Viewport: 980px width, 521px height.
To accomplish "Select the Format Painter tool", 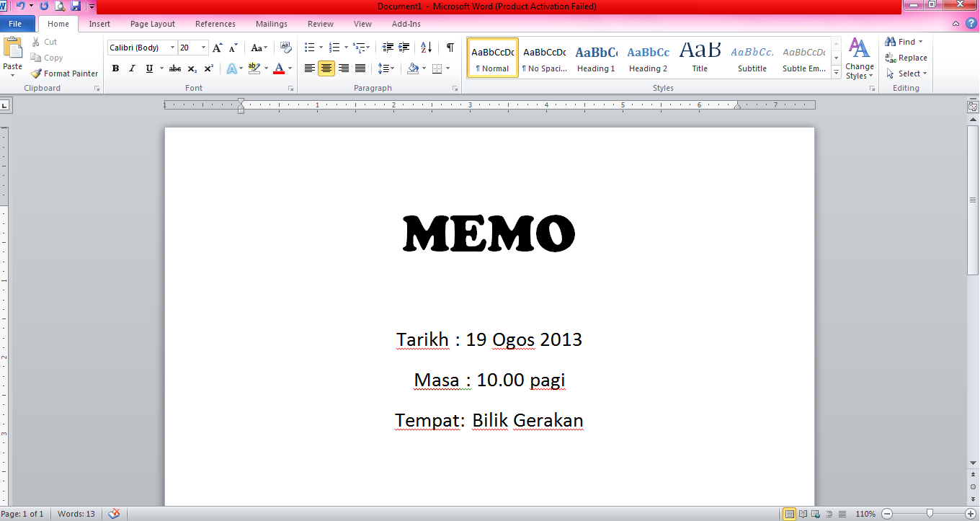I will (x=64, y=74).
